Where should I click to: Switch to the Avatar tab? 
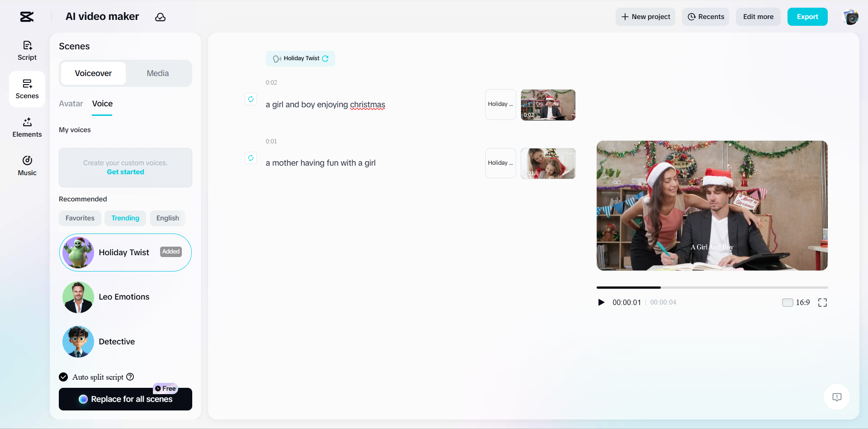pyautogui.click(x=71, y=103)
